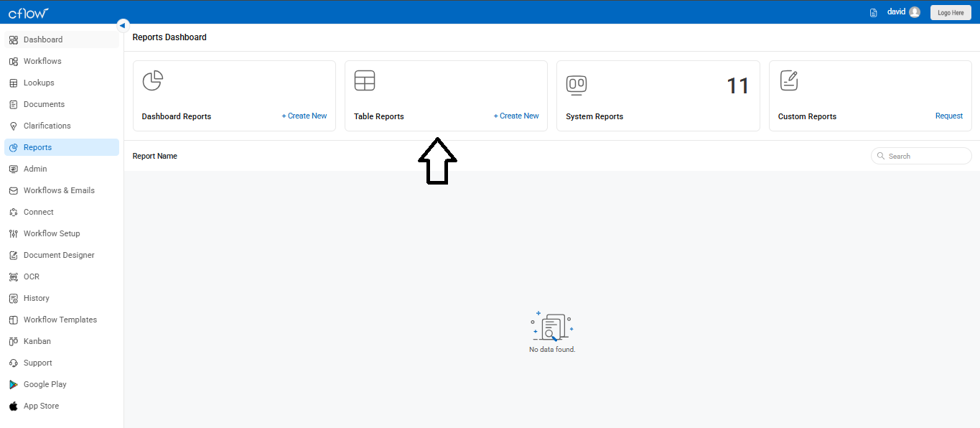Click the Custom Reports card title
This screenshot has height=428, width=980.
807,116
